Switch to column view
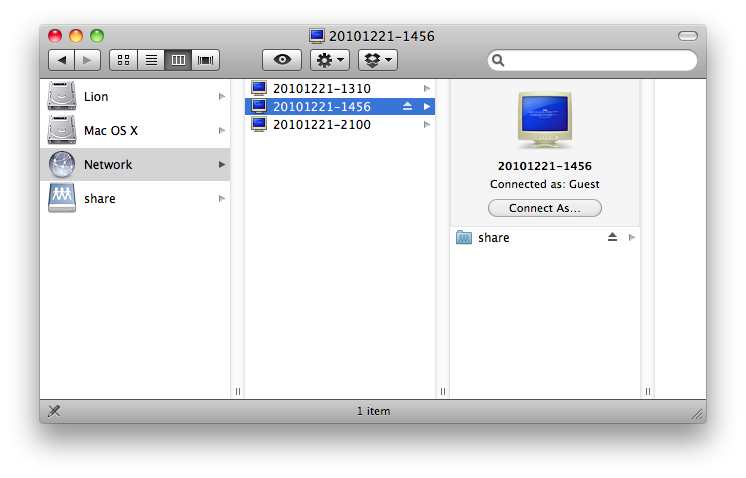The width and height of the screenshot is (746, 478). 178,60
